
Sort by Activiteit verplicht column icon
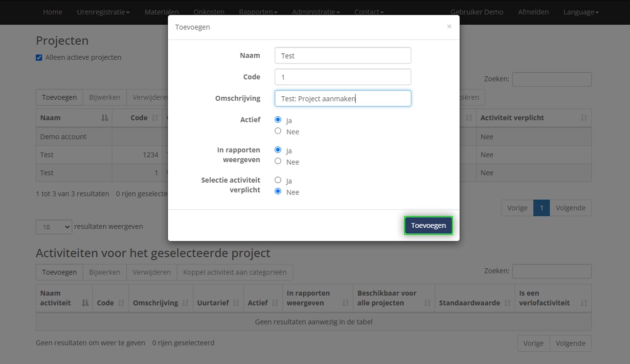pos(584,118)
